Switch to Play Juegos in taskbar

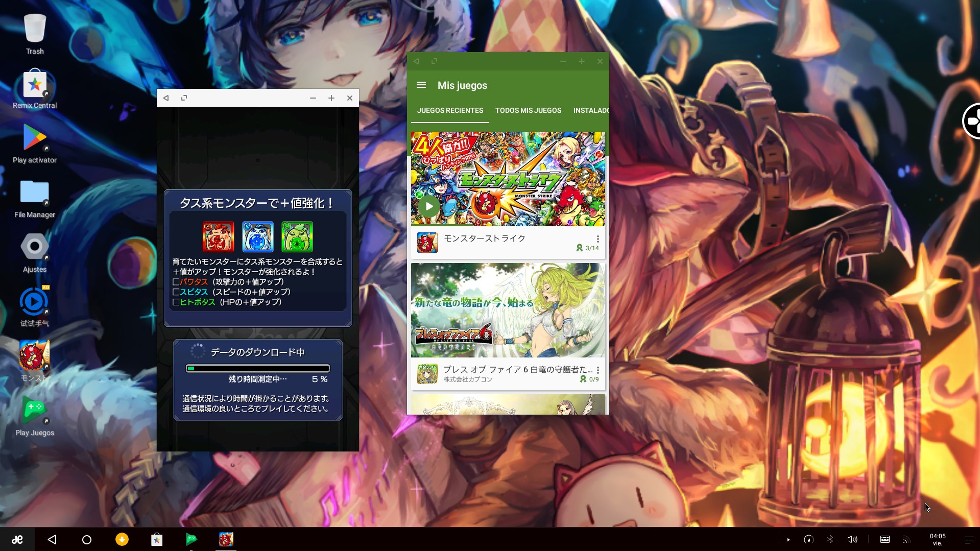pos(191,539)
